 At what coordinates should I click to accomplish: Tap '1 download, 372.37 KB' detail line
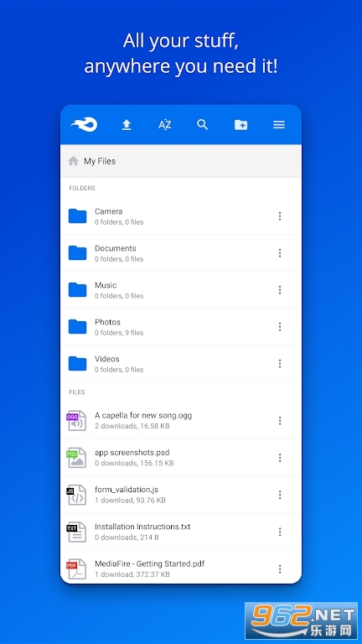click(132, 574)
